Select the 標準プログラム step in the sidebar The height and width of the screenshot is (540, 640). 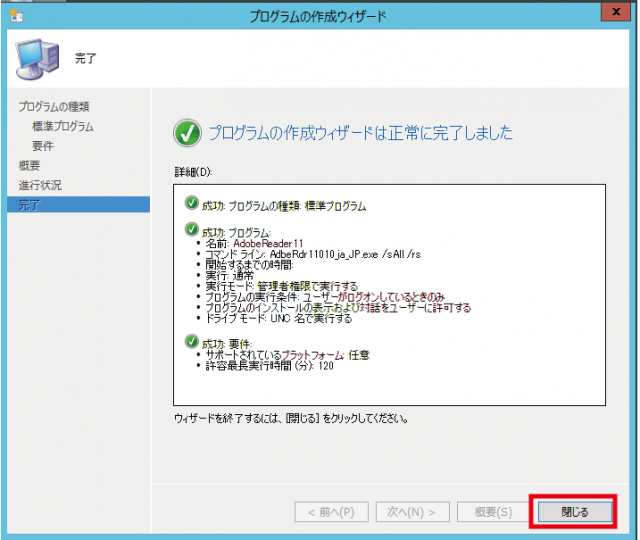click(63, 126)
